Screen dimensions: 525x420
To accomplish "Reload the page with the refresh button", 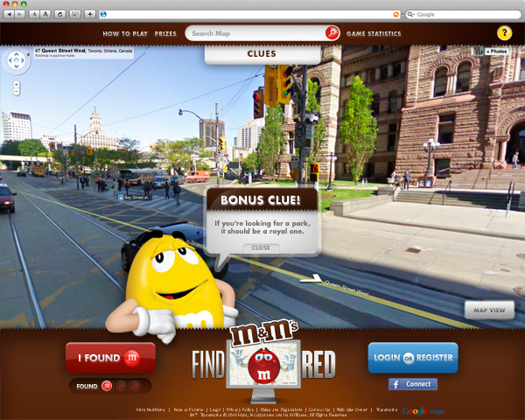I will [x=59, y=14].
